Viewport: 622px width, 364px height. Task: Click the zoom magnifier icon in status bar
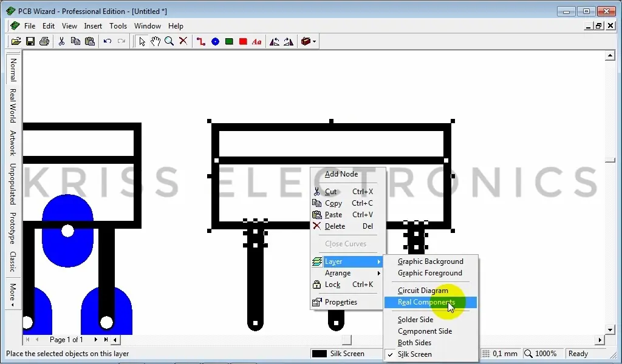tap(528, 354)
